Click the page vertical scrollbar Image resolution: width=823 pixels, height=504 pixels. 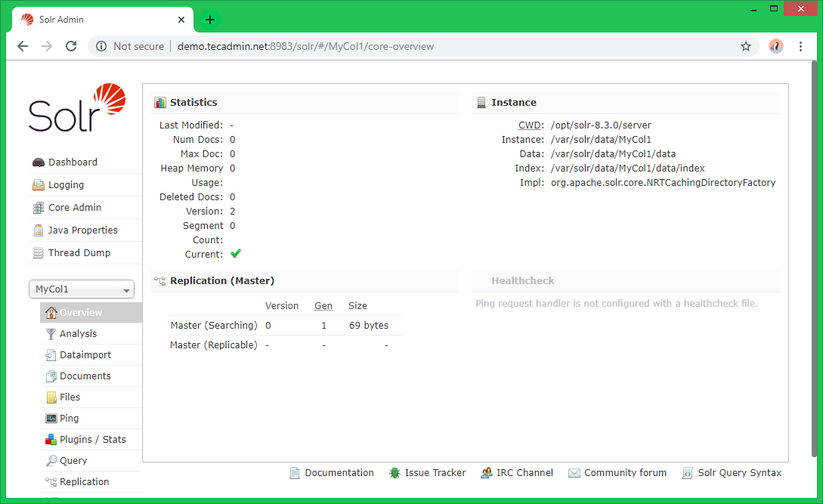[814, 259]
